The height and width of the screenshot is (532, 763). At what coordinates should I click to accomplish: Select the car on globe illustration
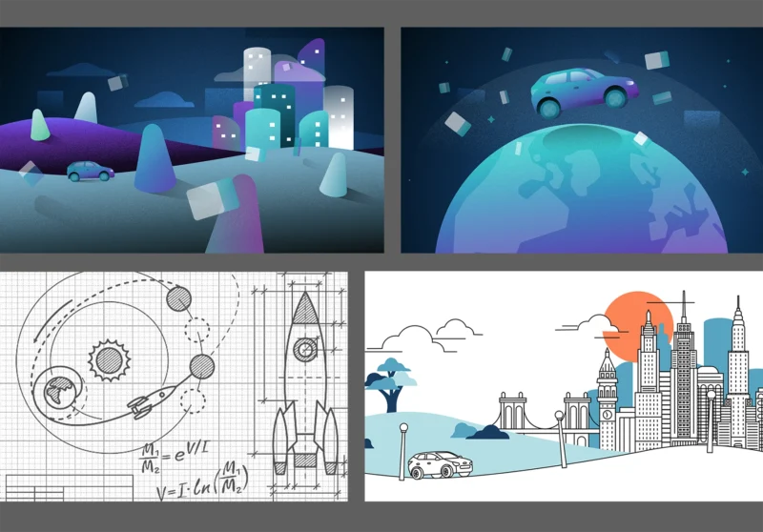(581, 140)
